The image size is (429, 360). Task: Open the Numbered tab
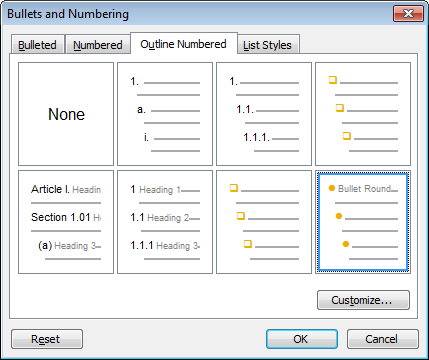[98, 44]
